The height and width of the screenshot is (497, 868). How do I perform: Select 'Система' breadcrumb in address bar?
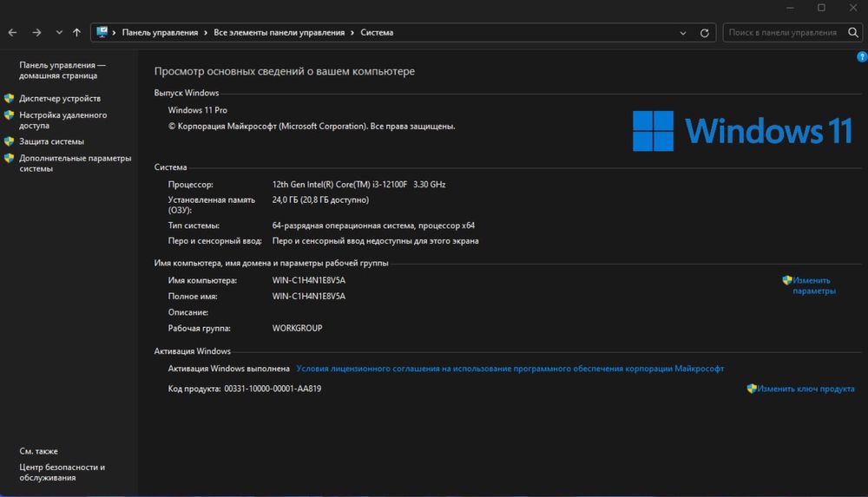click(x=377, y=33)
